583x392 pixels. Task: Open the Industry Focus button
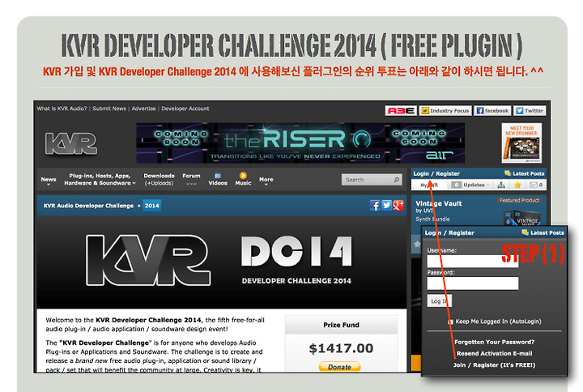click(x=445, y=111)
